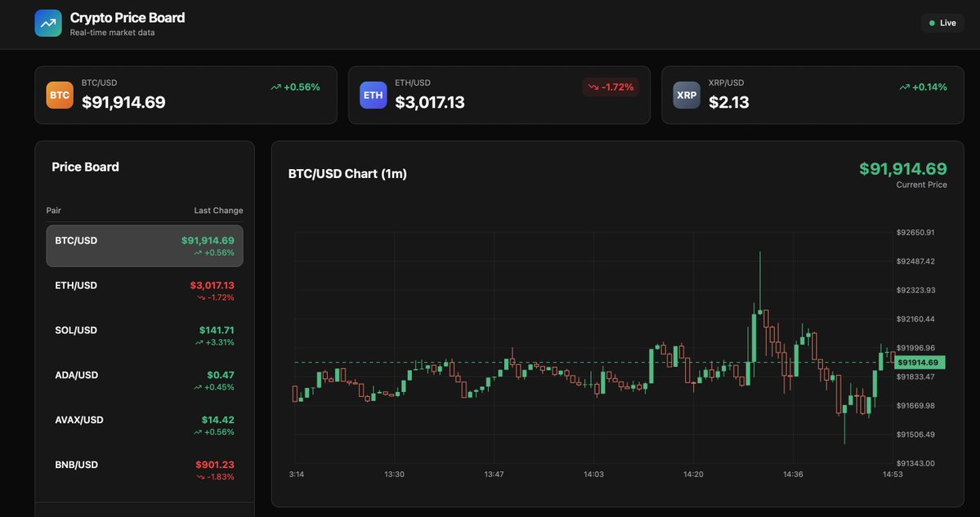Click the Crypto Price Board logo icon
The width and height of the screenshot is (980, 517).
point(47,21)
